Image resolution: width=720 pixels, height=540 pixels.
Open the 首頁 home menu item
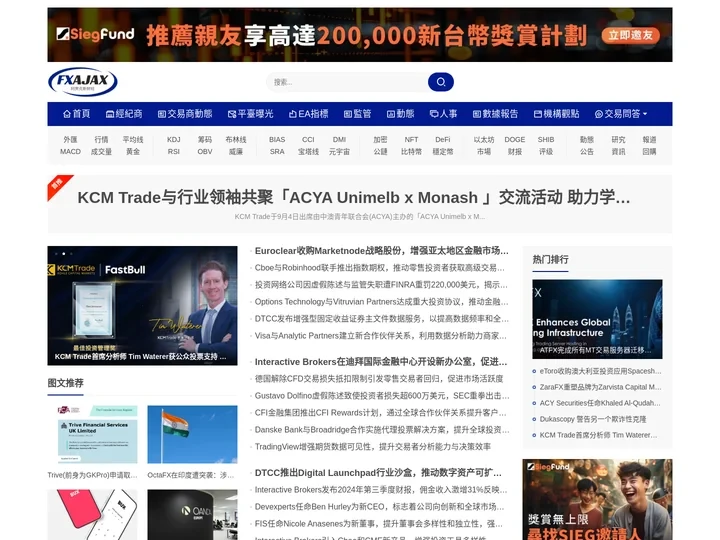coord(77,114)
